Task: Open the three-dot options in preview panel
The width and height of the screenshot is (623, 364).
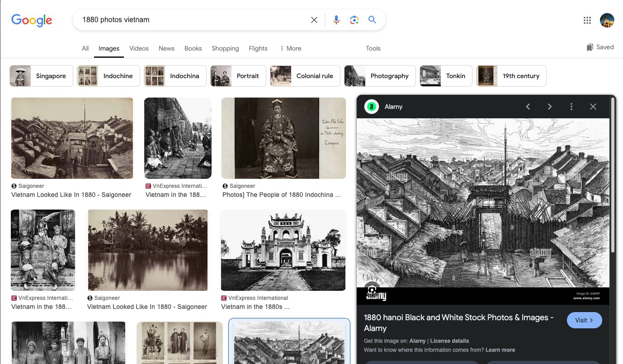Action: pos(571,107)
